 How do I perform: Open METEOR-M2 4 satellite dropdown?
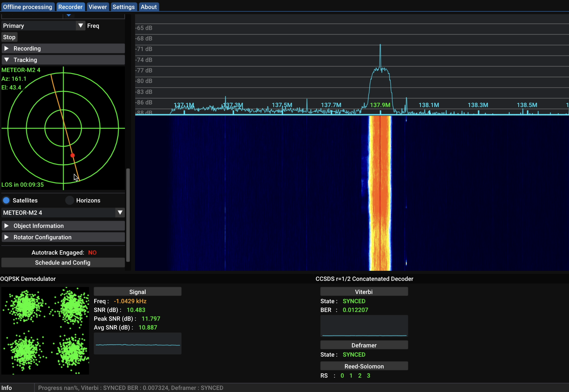120,213
